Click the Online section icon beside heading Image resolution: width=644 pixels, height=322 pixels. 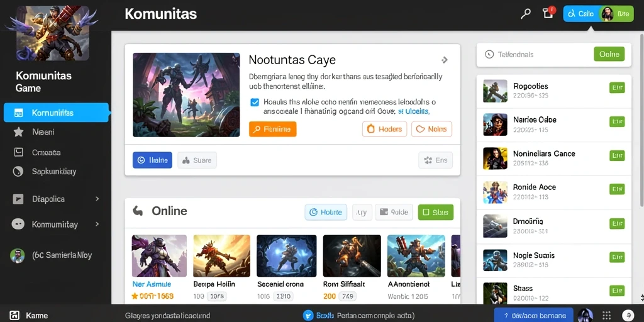tap(138, 211)
